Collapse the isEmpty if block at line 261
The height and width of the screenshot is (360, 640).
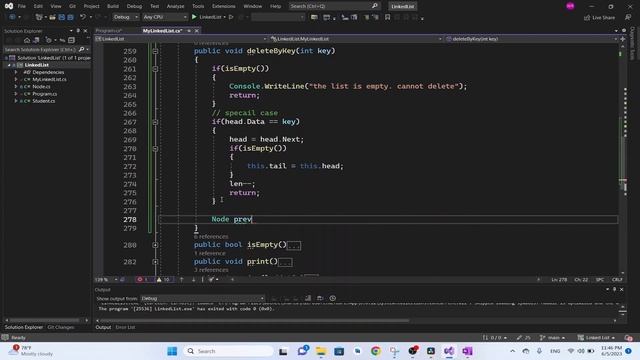[155, 69]
